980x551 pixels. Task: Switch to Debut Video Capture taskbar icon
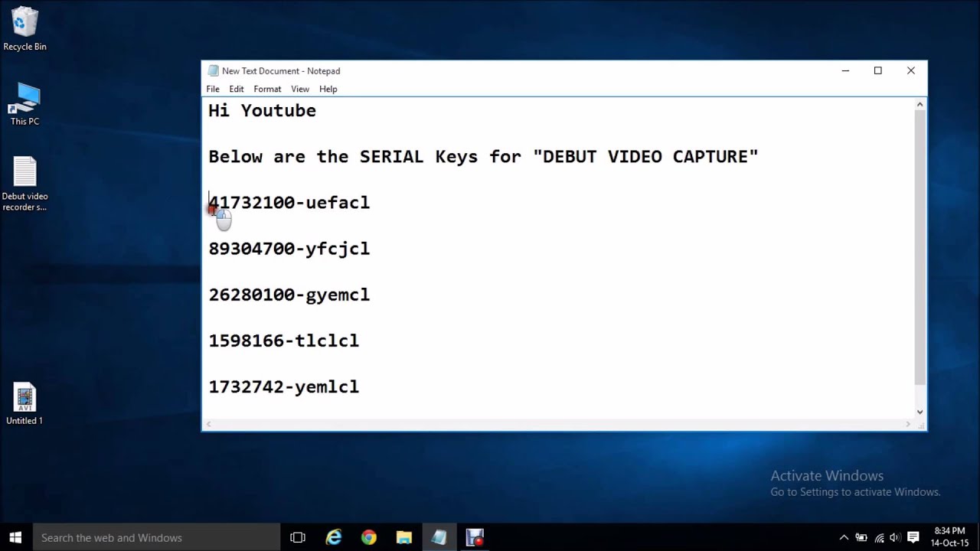475,537
